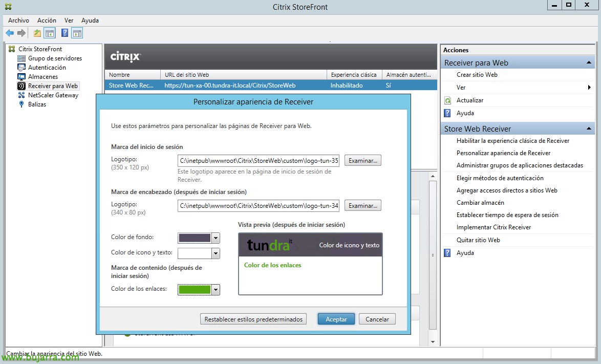Click the Aceptar button
The image size is (601, 364).
click(x=336, y=319)
